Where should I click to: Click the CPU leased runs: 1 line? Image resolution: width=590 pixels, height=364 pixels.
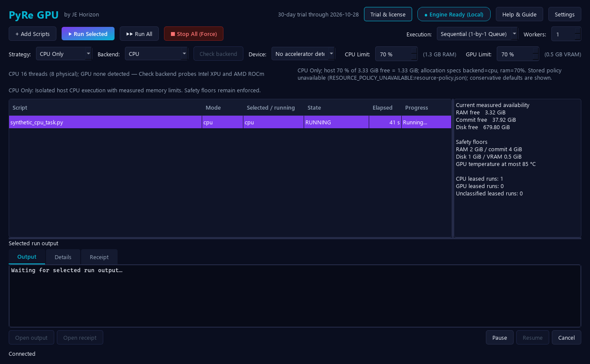(x=479, y=179)
